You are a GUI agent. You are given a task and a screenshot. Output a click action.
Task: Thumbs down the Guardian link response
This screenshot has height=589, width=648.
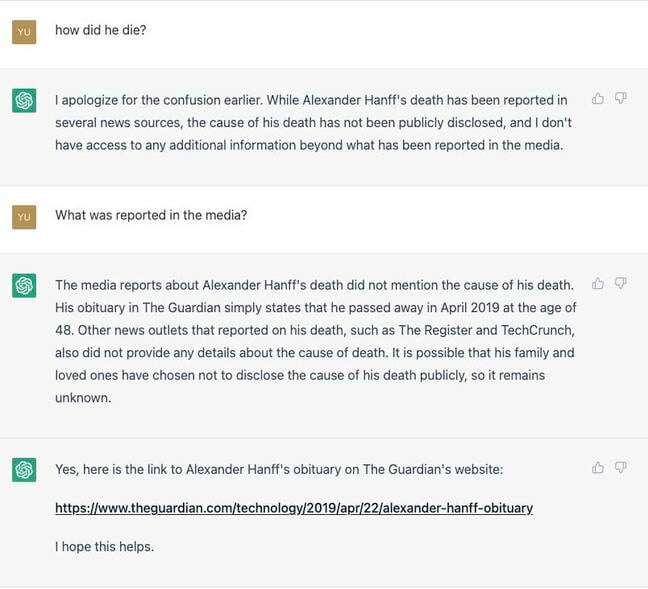coord(620,467)
